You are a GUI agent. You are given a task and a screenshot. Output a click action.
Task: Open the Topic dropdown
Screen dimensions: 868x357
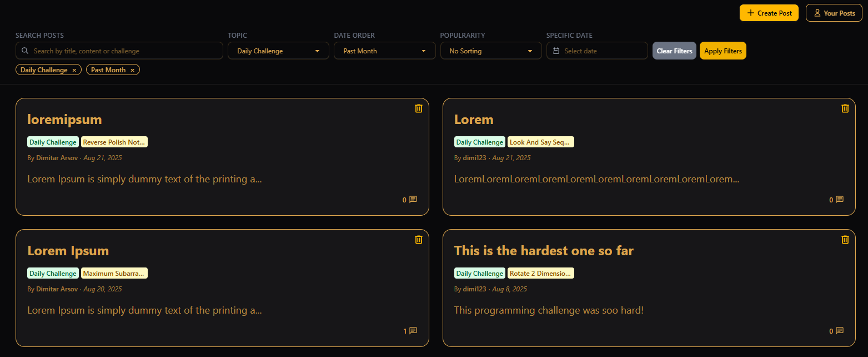point(278,51)
